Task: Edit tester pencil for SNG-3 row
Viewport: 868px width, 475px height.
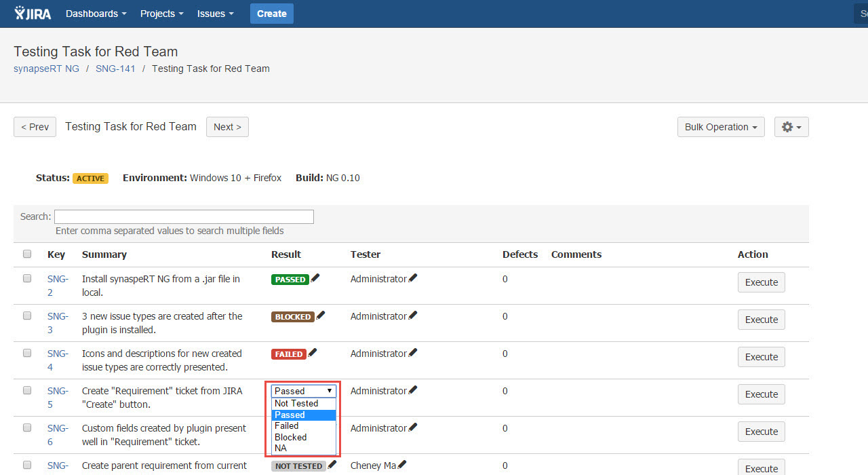Action: pos(413,316)
